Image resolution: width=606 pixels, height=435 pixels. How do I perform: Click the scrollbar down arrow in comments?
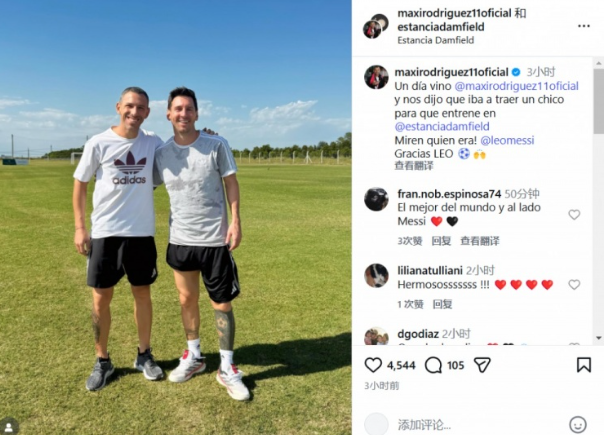pyautogui.click(x=599, y=338)
